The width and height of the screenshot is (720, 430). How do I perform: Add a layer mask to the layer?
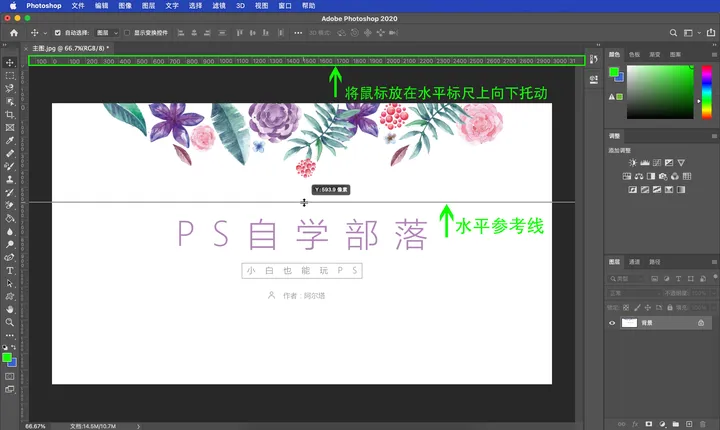point(648,424)
